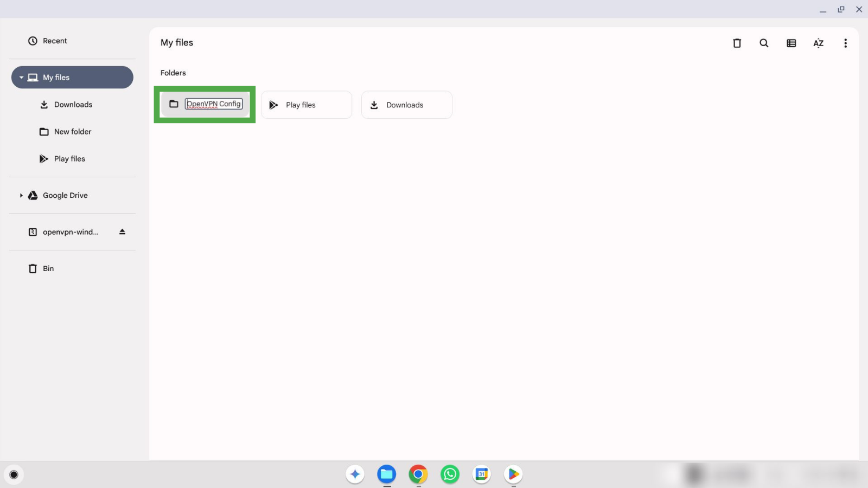The image size is (868, 488).
Task: Click the New folder icon in sidebar
Action: pyautogui.click(x=44, y=132)
